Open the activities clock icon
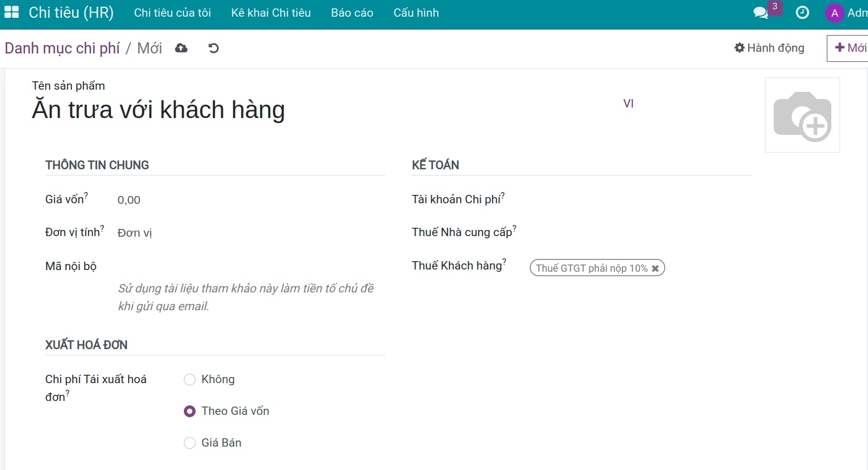The width and height of the screenshot is (868, 470). point(802,12)
